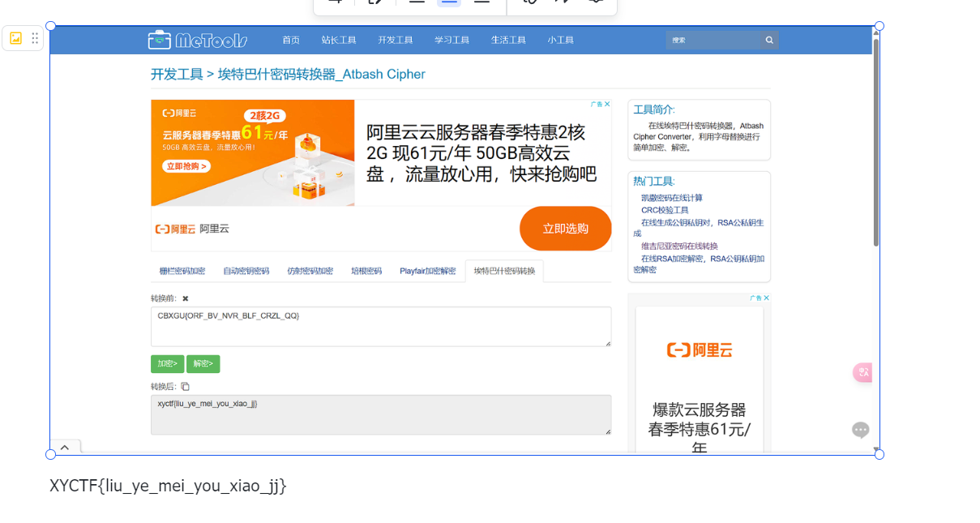The image size is (980, 523).
Task: Switch to 自动密钥密码 tab
Action: coord(246,271)
